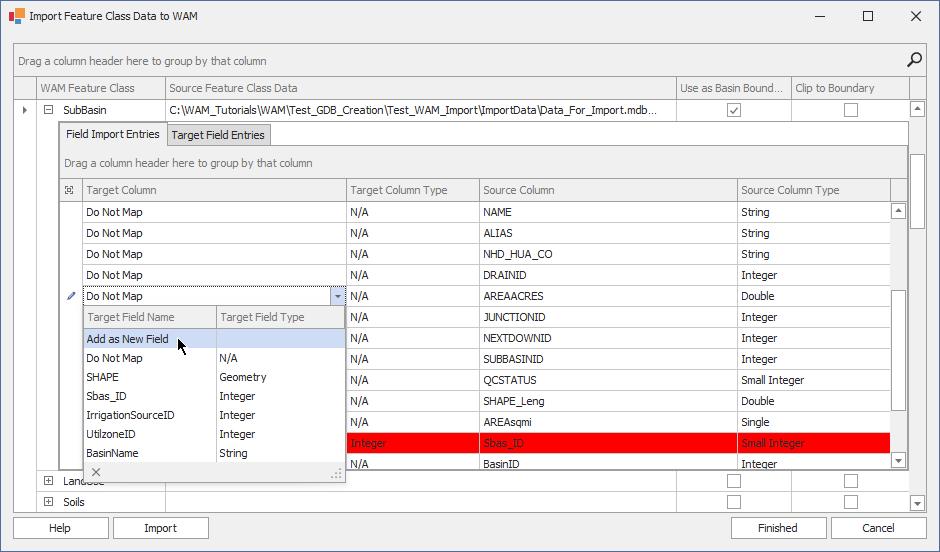Screen dimensions: 940x552
Task: Choose Sbas_ID target field in dropdown
Action: click(214, 396)
